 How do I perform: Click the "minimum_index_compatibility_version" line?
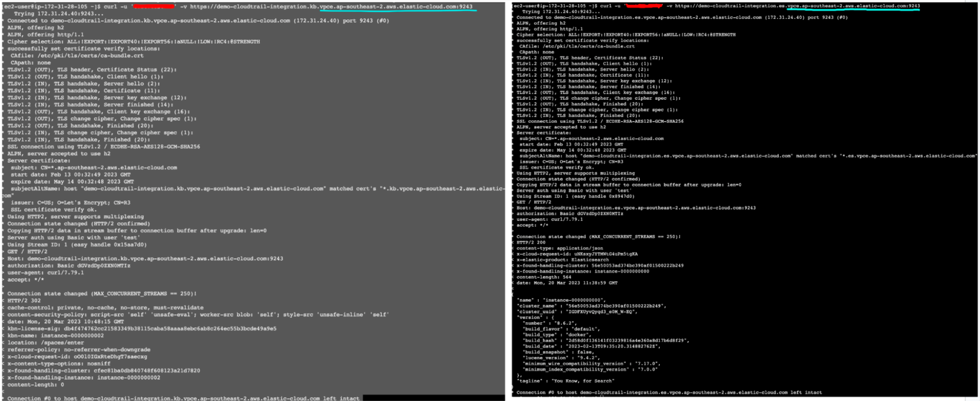(x=590, y=370)
